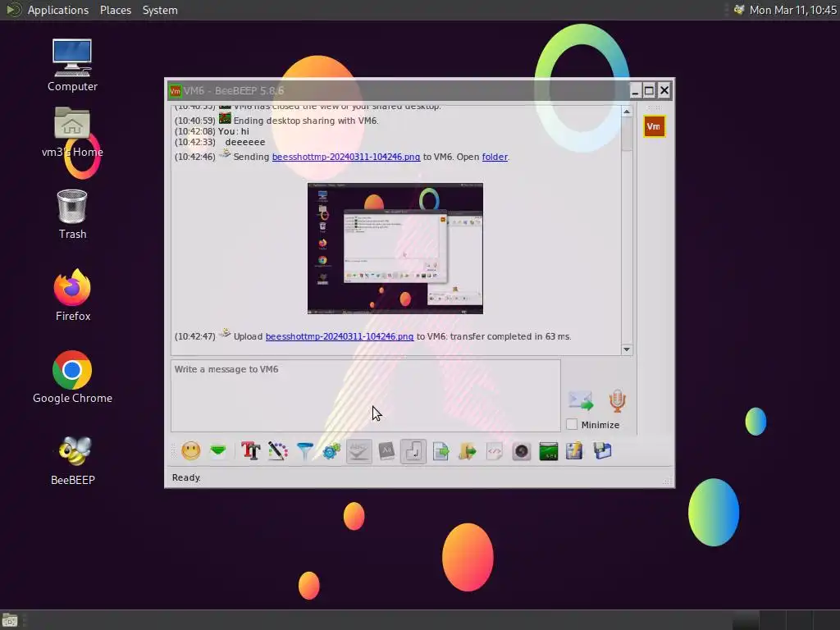Click the send message envelope arrow icon
The image size is (840, 630).
[x=582, y=400]
